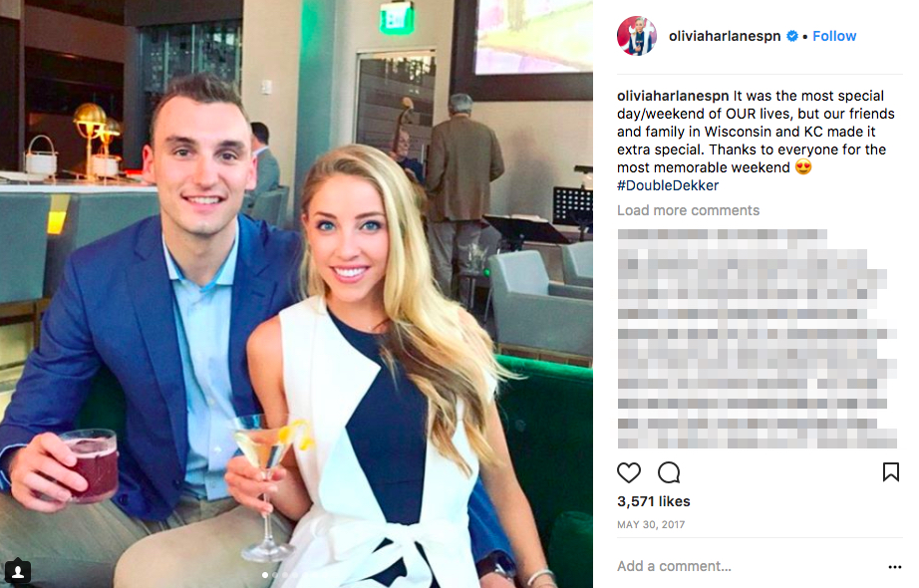Like the post with the heart icon
The image size is (919, 588).
pos(628,472)
